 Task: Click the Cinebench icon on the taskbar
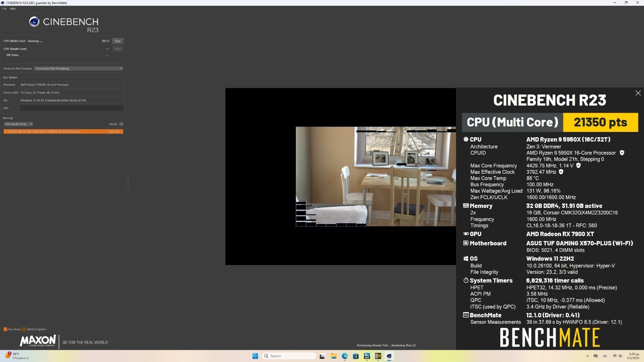pyautogui.click(x=389, y=356)
